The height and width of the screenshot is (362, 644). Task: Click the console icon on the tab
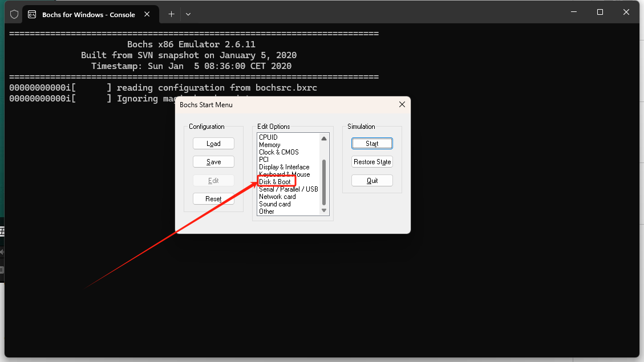point(32,14)
